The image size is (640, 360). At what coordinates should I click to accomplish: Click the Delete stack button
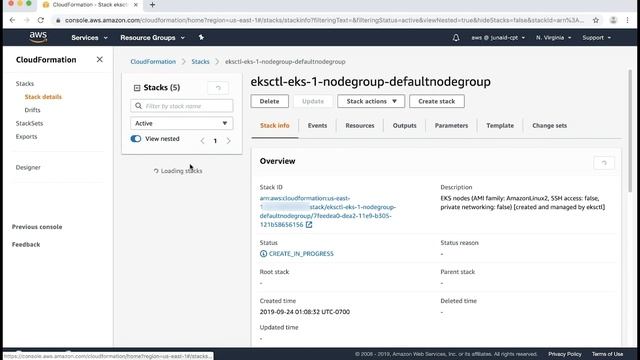tap(269, 101)
